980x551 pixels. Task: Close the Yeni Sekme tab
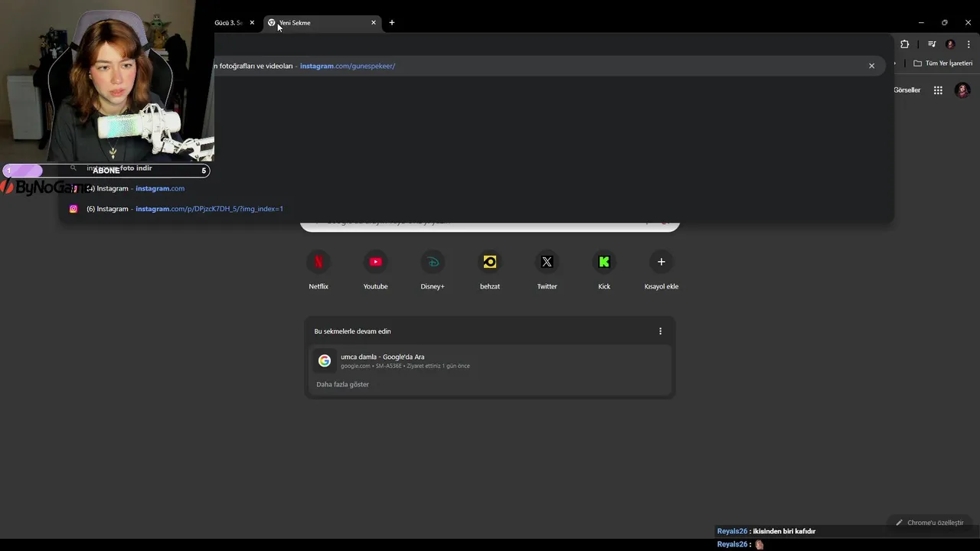374,23
